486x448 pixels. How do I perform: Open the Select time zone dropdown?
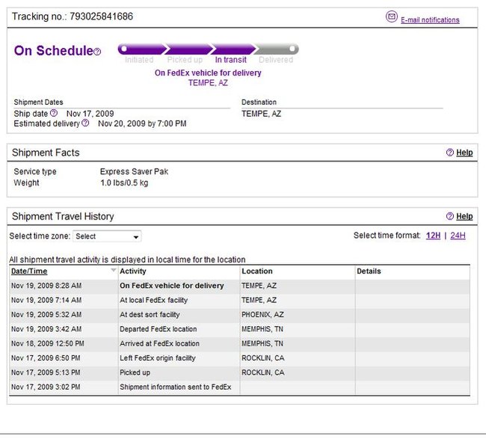tap(107, 236)
